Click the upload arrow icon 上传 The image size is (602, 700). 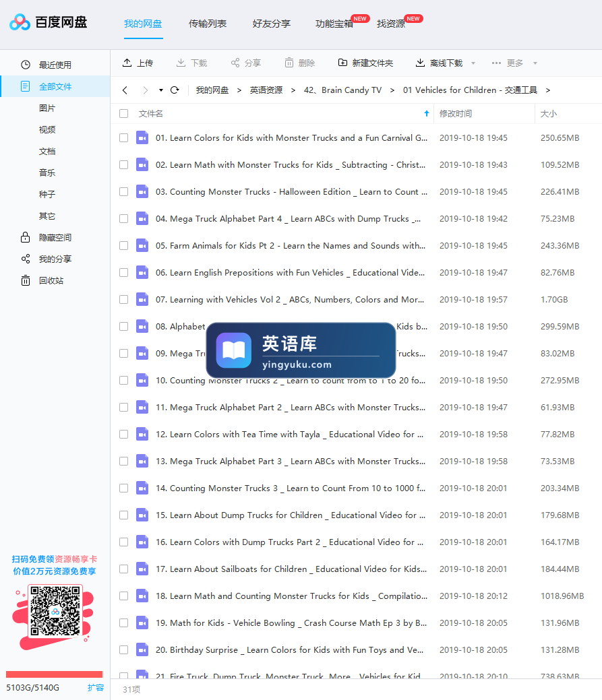click(x=127, y=63)
